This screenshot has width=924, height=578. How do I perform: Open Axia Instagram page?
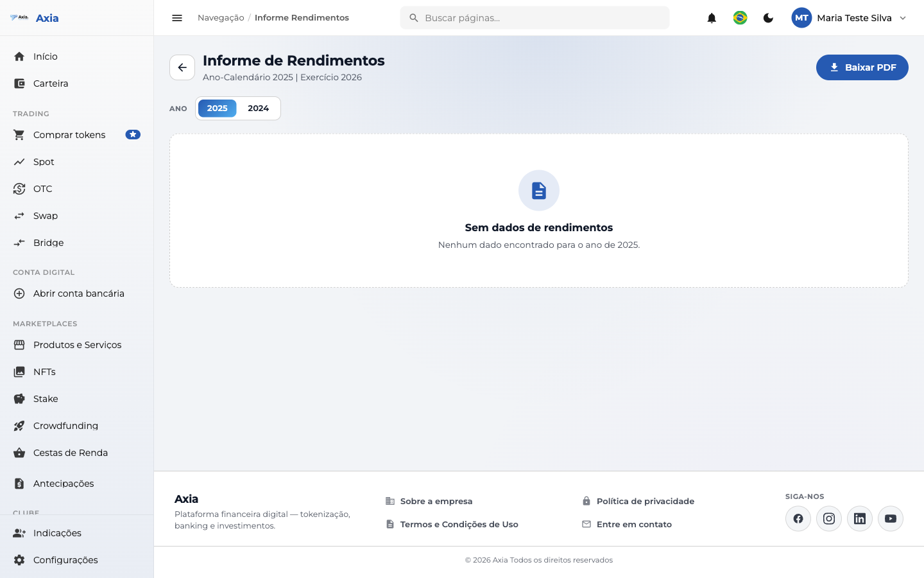pos(829,519)
